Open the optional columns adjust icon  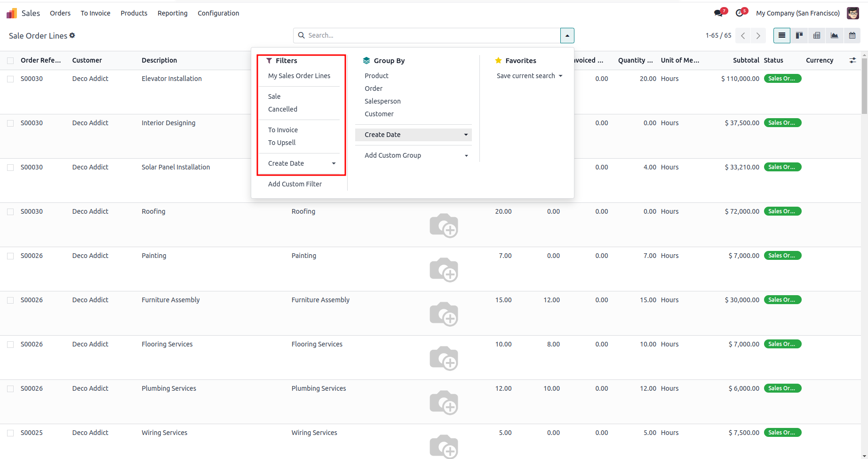(852, 60)
